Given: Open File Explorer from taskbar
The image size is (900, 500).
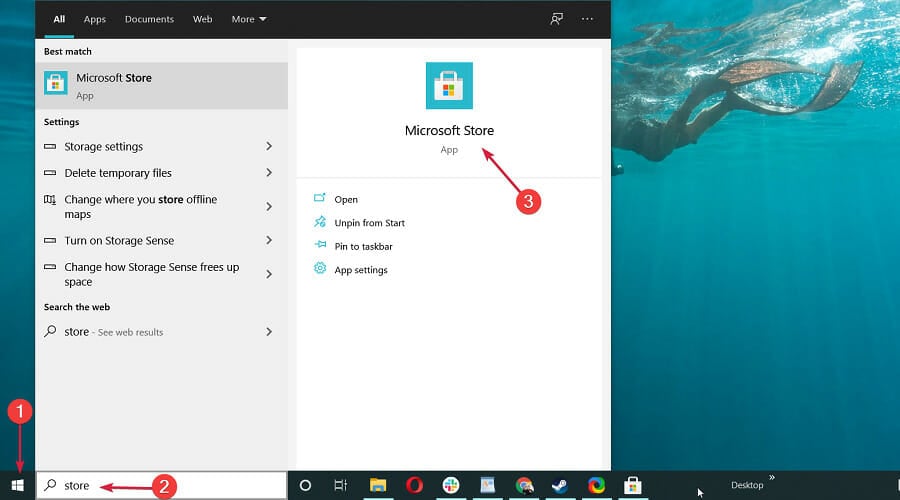Looking at the screenshot, I should pyautogui.click(x=378, y=485).
